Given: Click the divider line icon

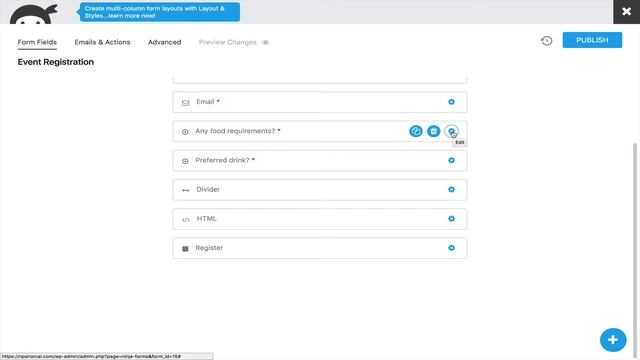Looking at the screenshot, I should (x=186, y=190).
